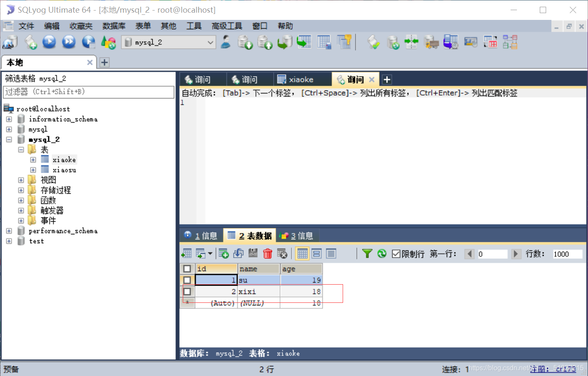
Task: Click the green filter funnel icon
Action: click(x=367, y=253)
